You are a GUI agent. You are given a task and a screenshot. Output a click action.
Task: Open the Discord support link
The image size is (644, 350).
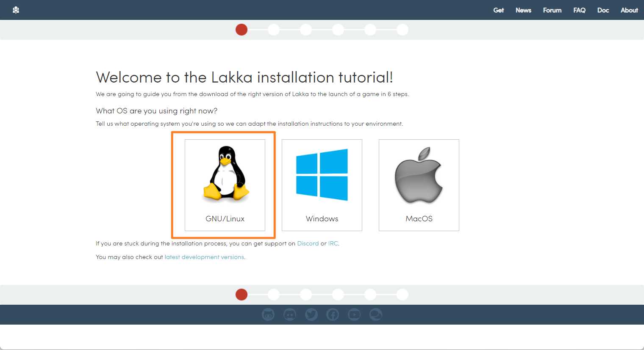tap(308, 243)
